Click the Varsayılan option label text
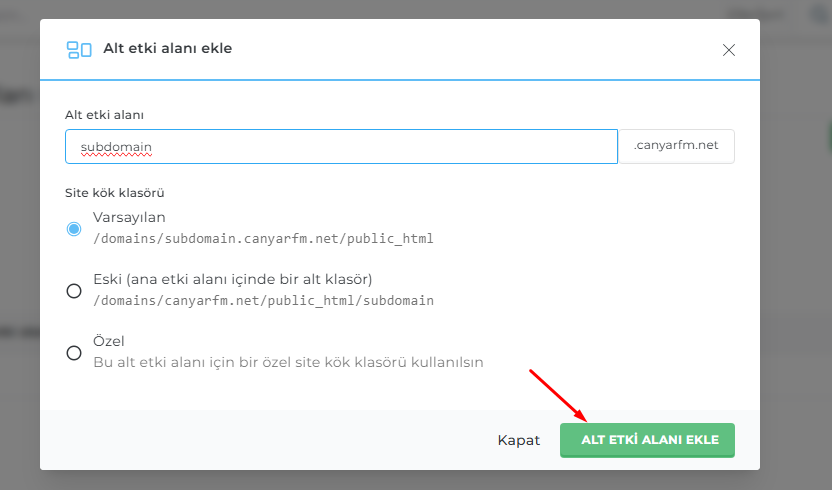The image size is (832, 490). 129,217
